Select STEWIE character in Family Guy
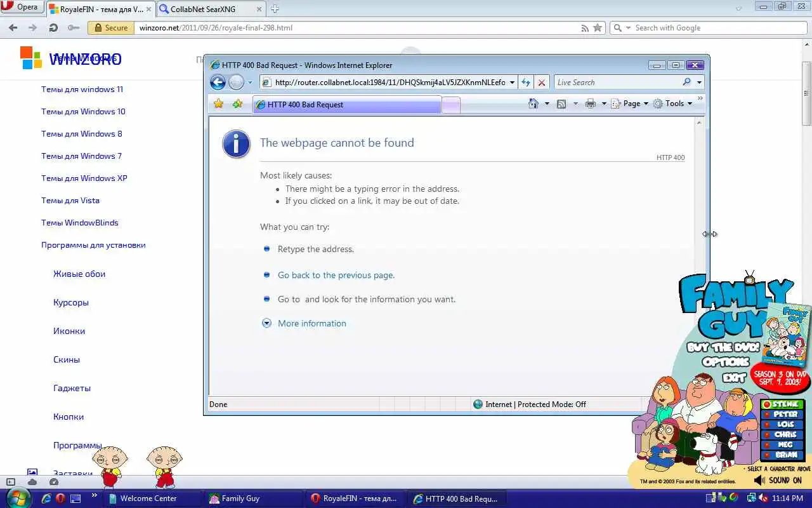 (x=783, y=404)
